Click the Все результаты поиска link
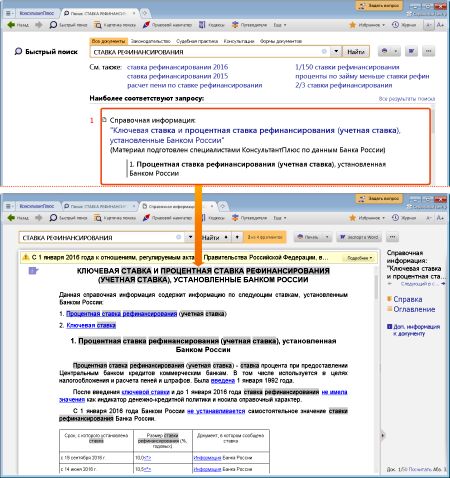Viewport: 450px width, 478px height. pyautogui.click(x=407, y=99)
